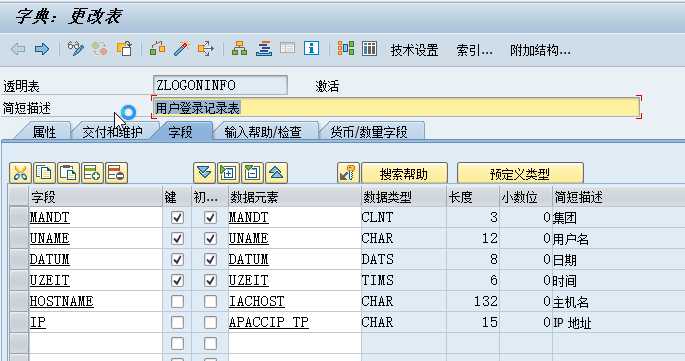Click the ZLOGONINFO table name field
The width and height of the screenshot is (685, 361).
pos(220,85)
